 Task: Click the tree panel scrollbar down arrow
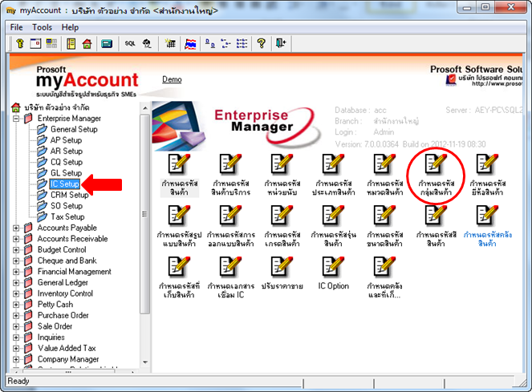[145, 362]
